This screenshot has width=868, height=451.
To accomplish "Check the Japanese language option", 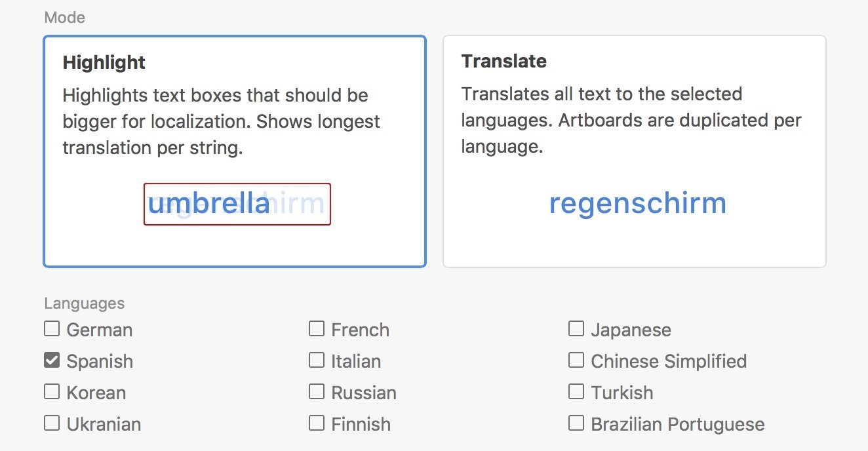I will (576, 328).
